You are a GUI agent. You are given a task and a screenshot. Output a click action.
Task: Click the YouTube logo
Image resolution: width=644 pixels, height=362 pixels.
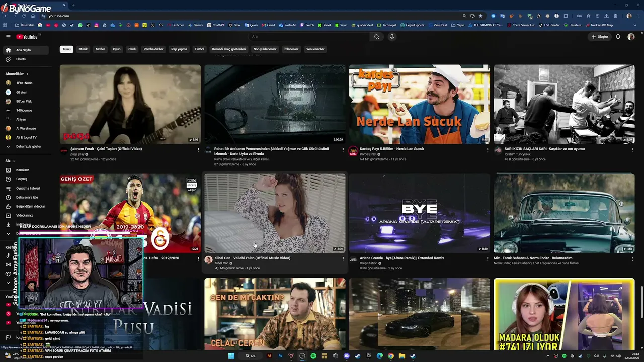(28, 37)
